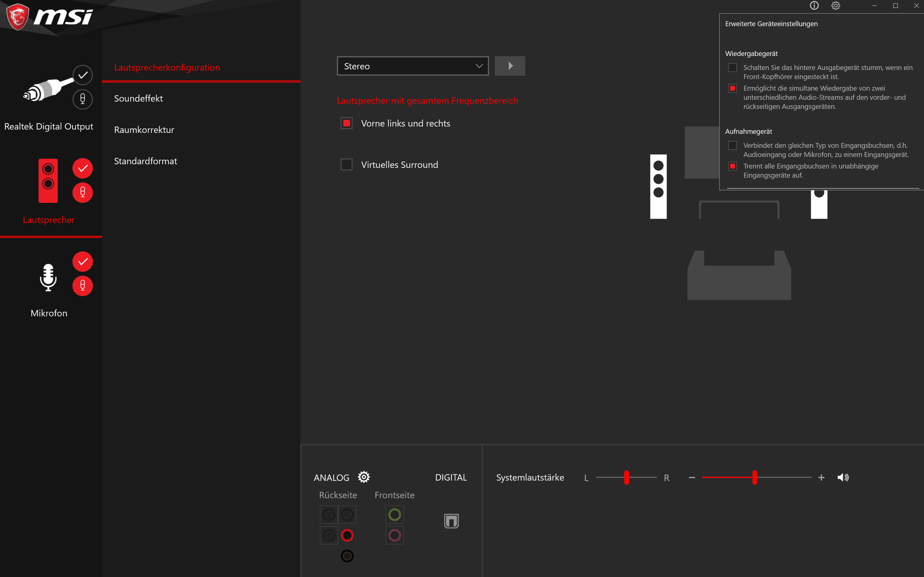Switch to the Raumkorrektur tab
This screenshot has width=924, height=577.
click(144, 130)
